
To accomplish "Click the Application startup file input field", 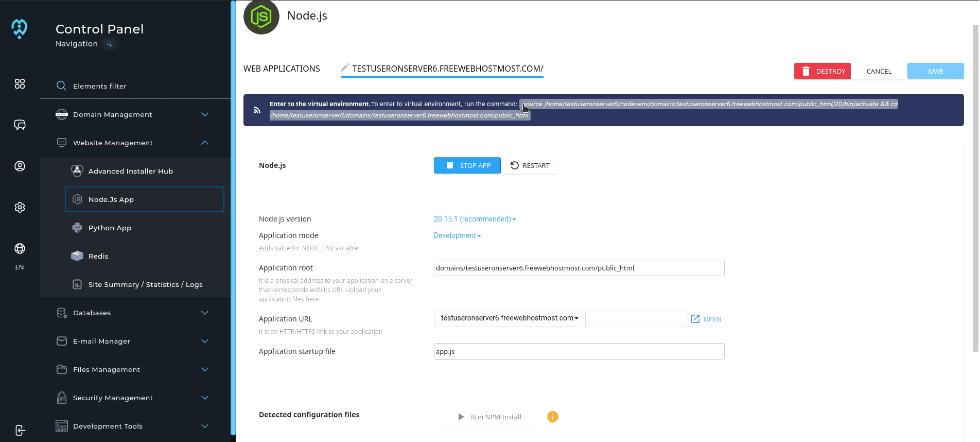I will tap(579, 351).
